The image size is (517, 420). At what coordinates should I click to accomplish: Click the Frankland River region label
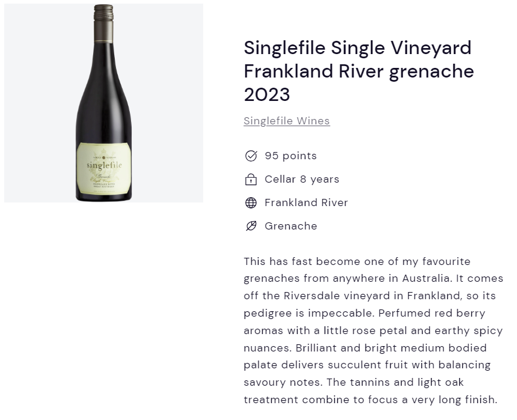point(306,202)
